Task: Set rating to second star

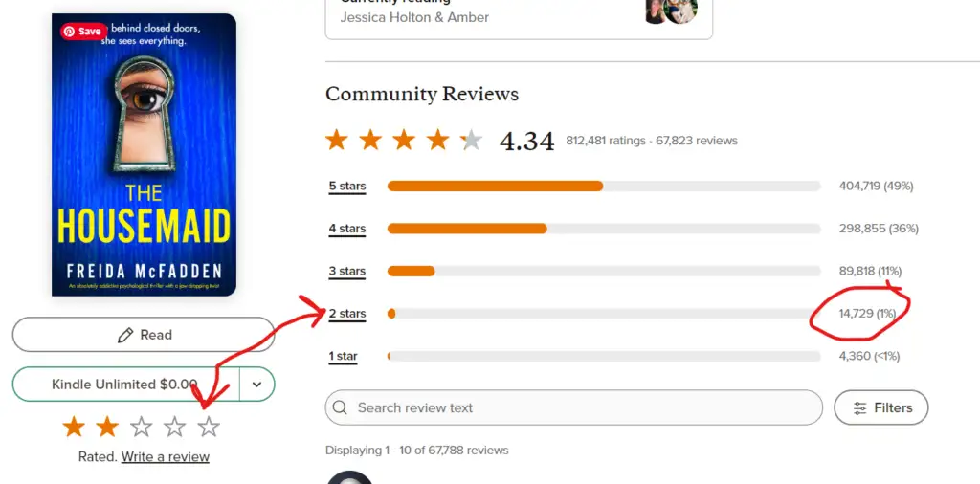Action: tap(107, 428)
